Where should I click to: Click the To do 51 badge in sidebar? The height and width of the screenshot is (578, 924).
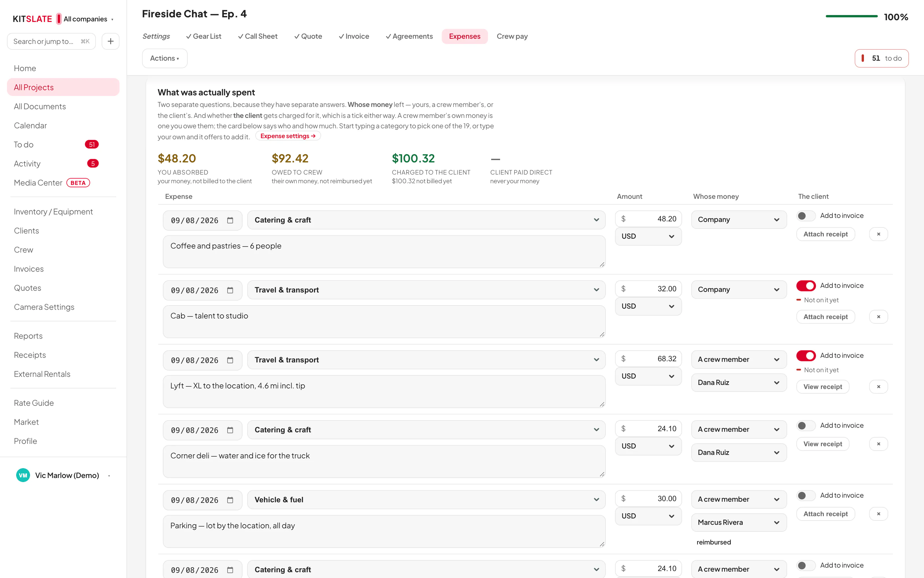pyautogui.click(x=92, y=144)
